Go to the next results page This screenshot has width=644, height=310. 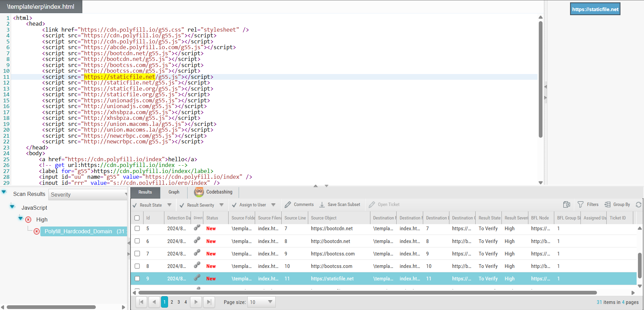click(x=196, y=302)
